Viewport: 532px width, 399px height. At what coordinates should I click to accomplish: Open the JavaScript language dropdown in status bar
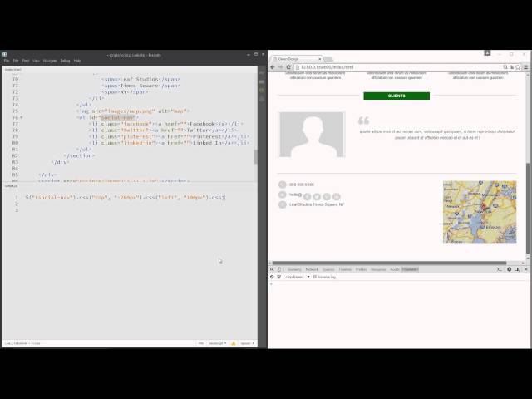(218, 343)
